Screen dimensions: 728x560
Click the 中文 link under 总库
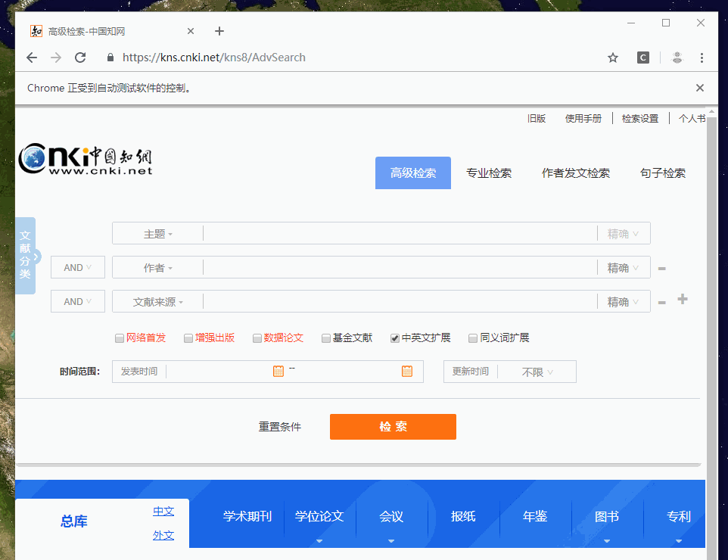[163, 512]
